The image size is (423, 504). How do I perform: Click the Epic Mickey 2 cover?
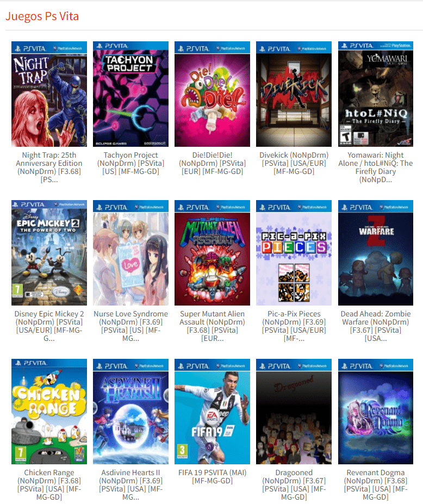coord(49,253)
